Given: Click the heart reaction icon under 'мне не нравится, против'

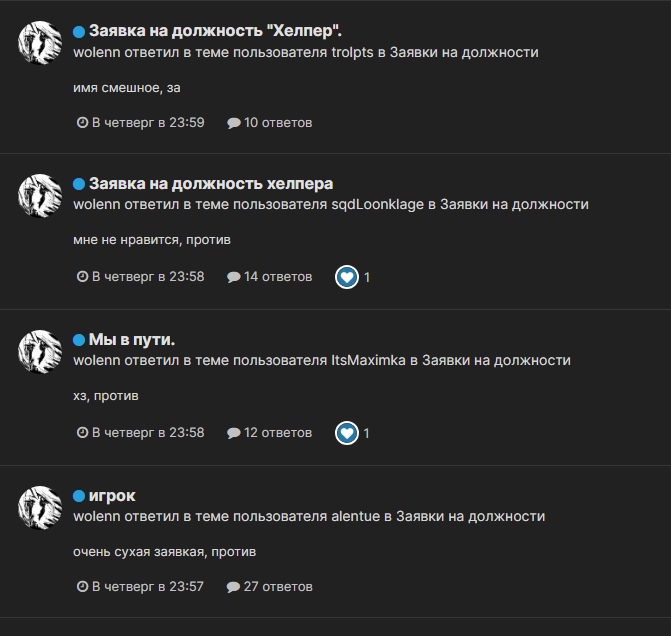Looking at the screenshot, I should (x=347, y=277).
